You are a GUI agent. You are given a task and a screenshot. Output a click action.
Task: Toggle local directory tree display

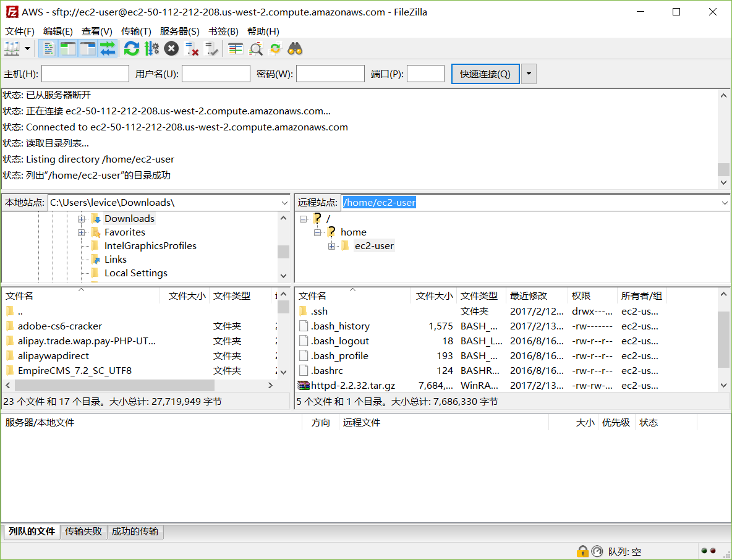[68, 49]
